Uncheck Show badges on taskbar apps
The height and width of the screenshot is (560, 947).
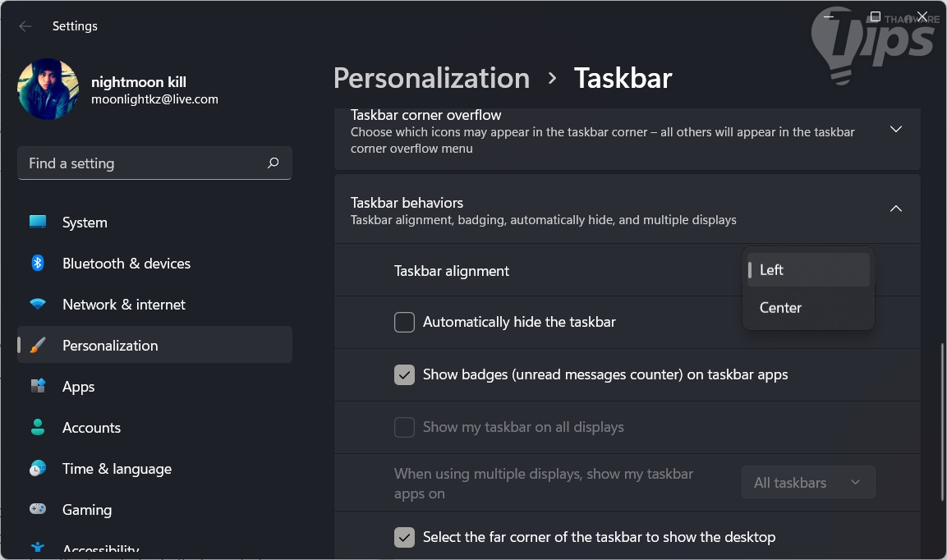pyautogui.click(x=404, y=374)
